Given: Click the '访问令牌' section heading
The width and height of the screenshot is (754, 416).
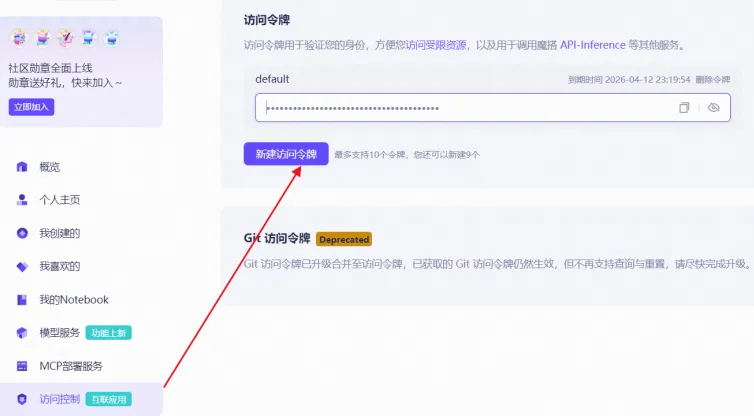Looking at the screenshot, I should (x=267, y=20).
